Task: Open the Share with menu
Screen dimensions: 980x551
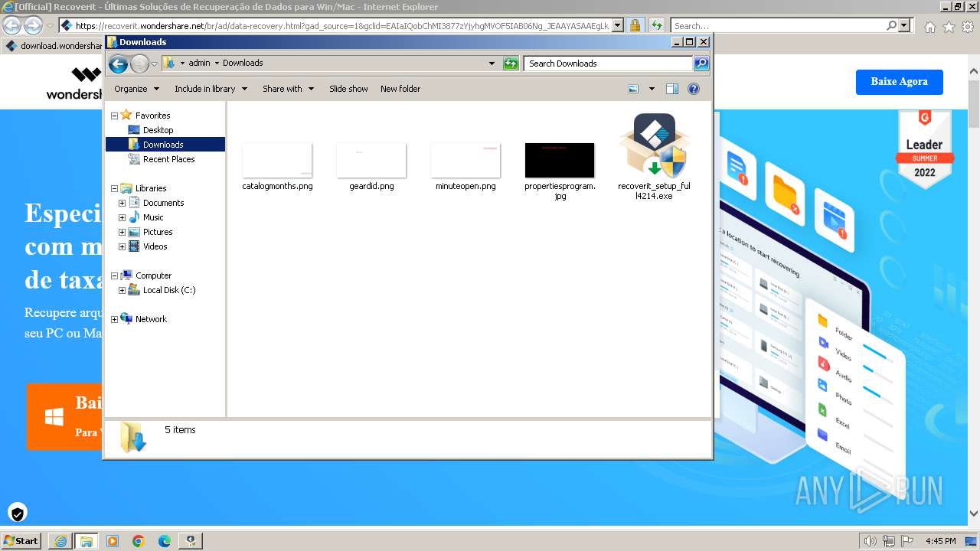Action: pyautogui.click(x=288, y=89)
